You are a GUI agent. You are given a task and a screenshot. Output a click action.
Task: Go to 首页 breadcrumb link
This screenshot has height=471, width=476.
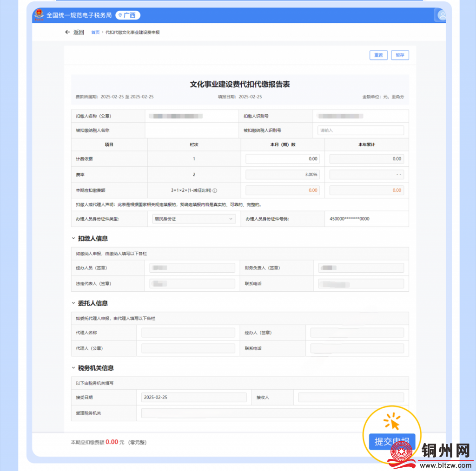(95, 33)
